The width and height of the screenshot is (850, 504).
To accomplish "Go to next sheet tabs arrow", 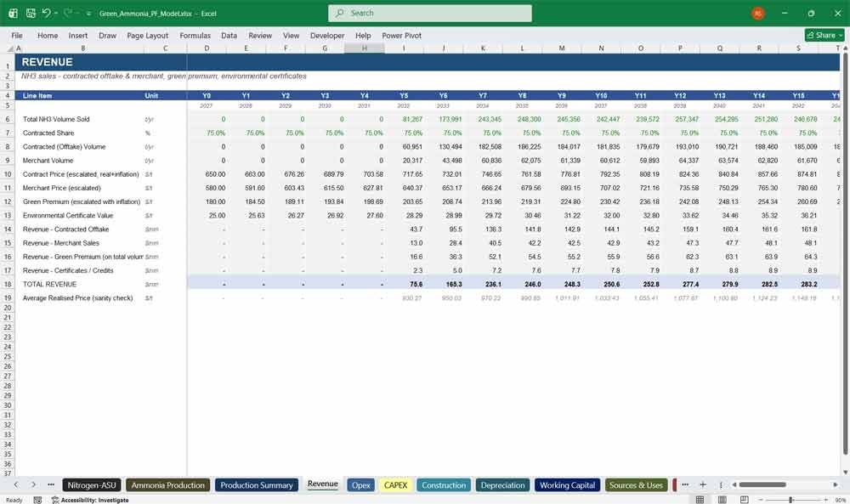I will pos(34,484).
